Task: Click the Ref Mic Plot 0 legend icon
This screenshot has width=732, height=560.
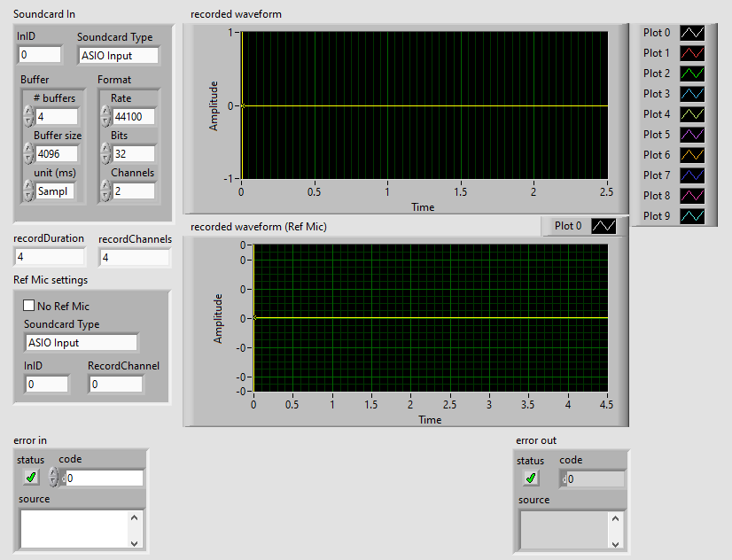Action: [604, 226]
